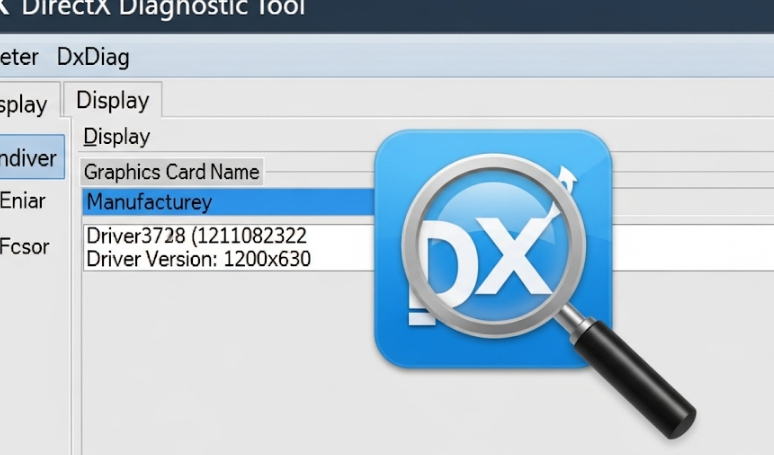Open the partially visible 'eter' menu
Image resolution: width=774 pixels, height=455 pixels.
18,56
